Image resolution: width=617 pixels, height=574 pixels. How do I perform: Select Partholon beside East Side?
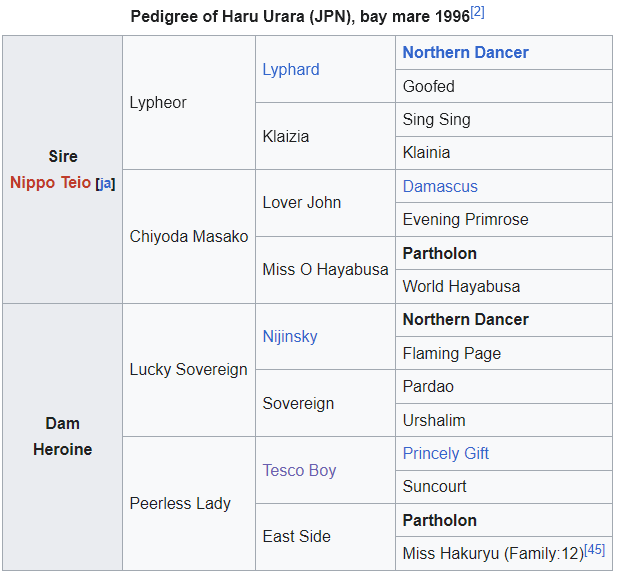tap(504, 520)
